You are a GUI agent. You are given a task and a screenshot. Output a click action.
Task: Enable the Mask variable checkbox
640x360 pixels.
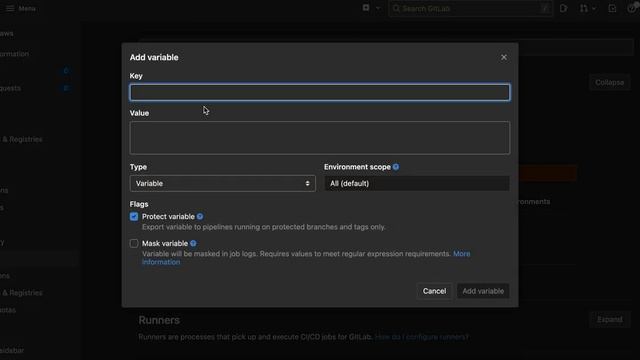point(134,244)
